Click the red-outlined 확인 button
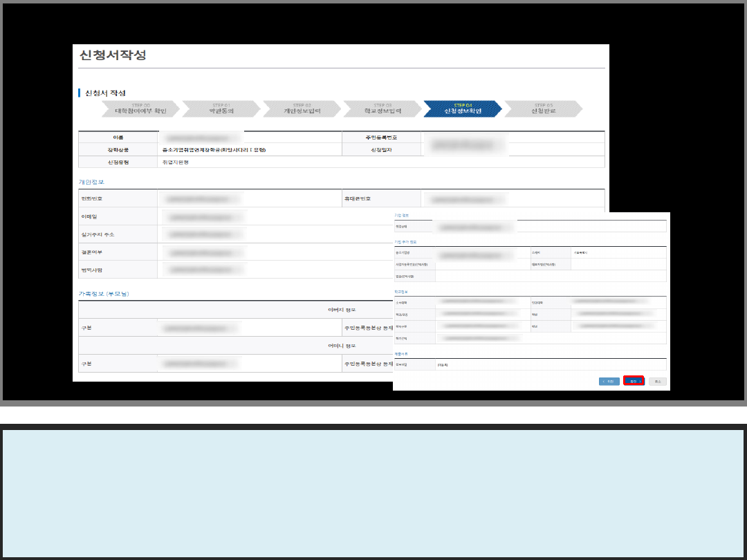The width and height of the screenshot is (747, 560). tap(634, 381)
